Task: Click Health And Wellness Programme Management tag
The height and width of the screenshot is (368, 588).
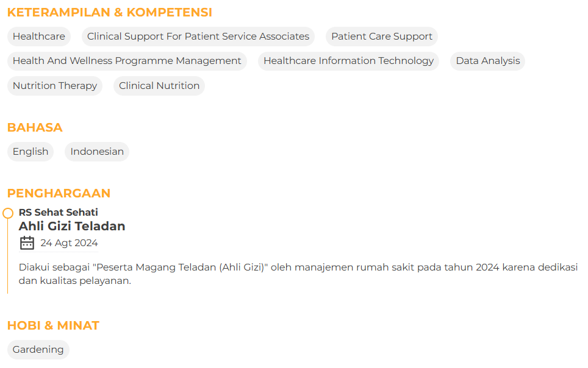Action: (127, 61)
